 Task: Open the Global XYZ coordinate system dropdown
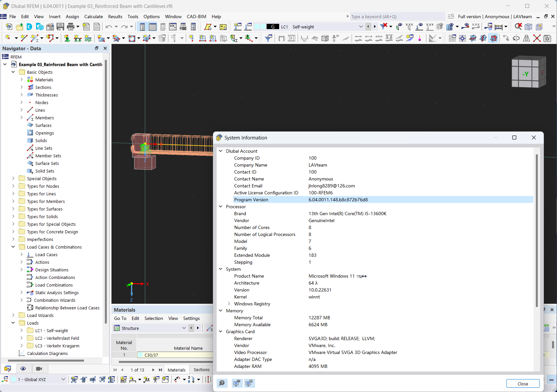[x=63, y=379]
